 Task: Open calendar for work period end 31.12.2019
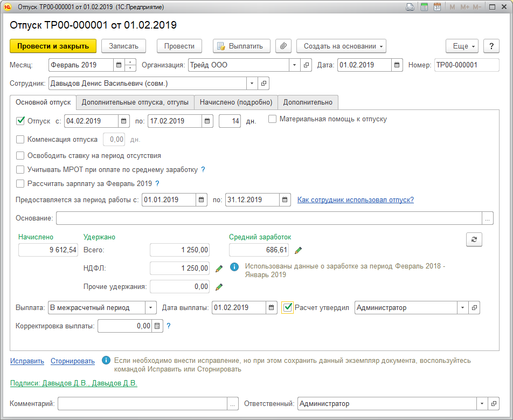click(285, 199)
